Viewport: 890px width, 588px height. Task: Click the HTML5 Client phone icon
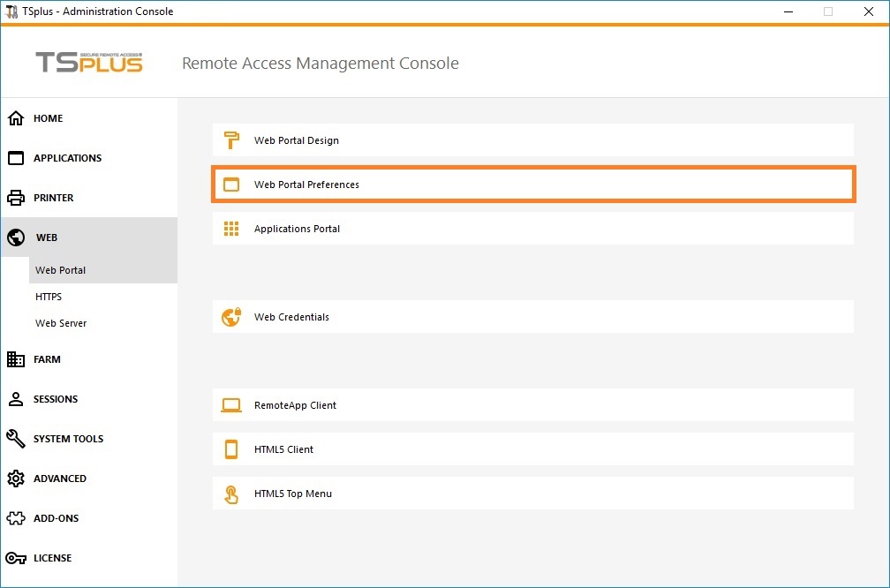click(231, 449)
